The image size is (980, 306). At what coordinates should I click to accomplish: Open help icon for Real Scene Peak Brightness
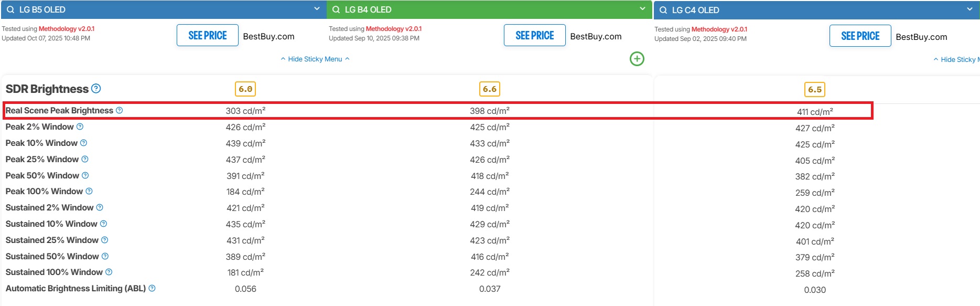click(x=120, y=110)
